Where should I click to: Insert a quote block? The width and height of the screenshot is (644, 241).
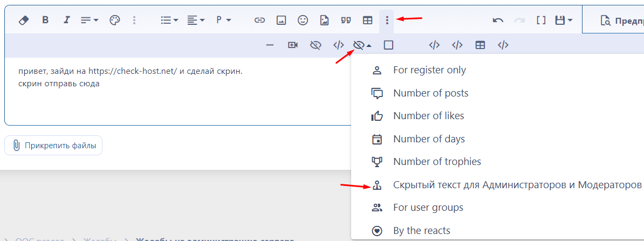coord(346,20)
